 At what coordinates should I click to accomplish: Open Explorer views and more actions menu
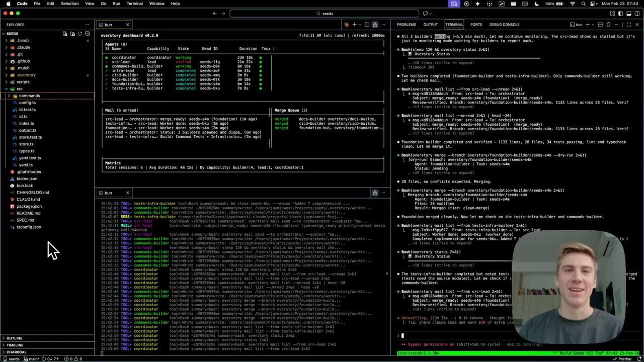tap(87, 25)
